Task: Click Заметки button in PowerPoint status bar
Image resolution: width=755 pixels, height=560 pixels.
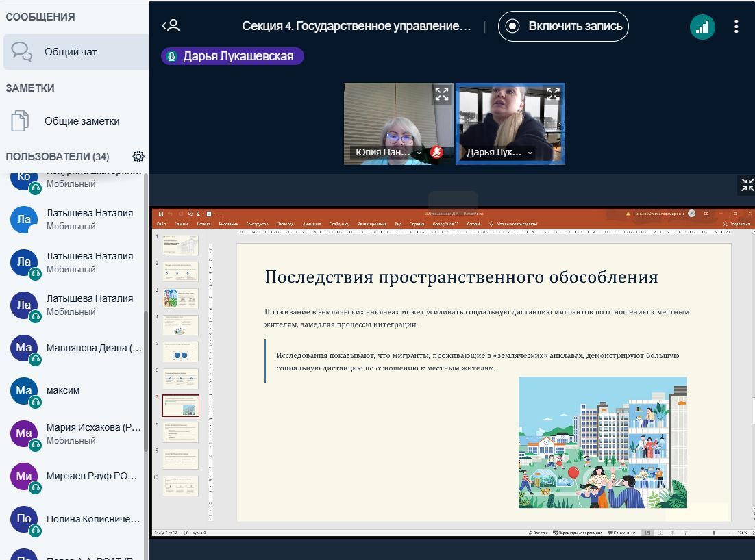Action: click(x=539, y=533)
